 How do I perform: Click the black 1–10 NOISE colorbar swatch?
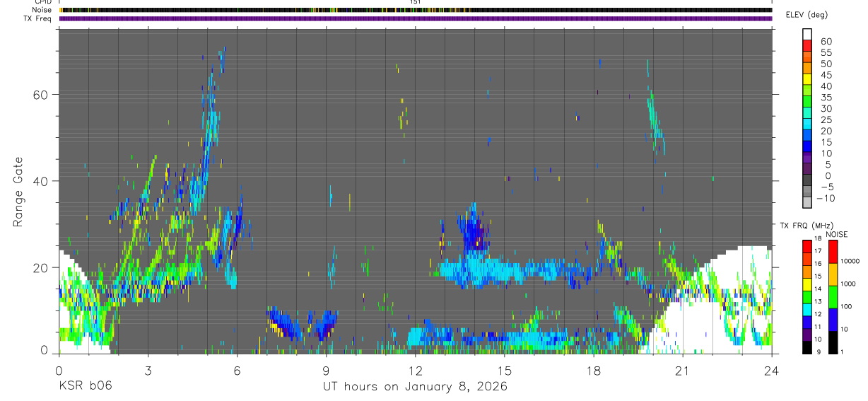point(832,342)
